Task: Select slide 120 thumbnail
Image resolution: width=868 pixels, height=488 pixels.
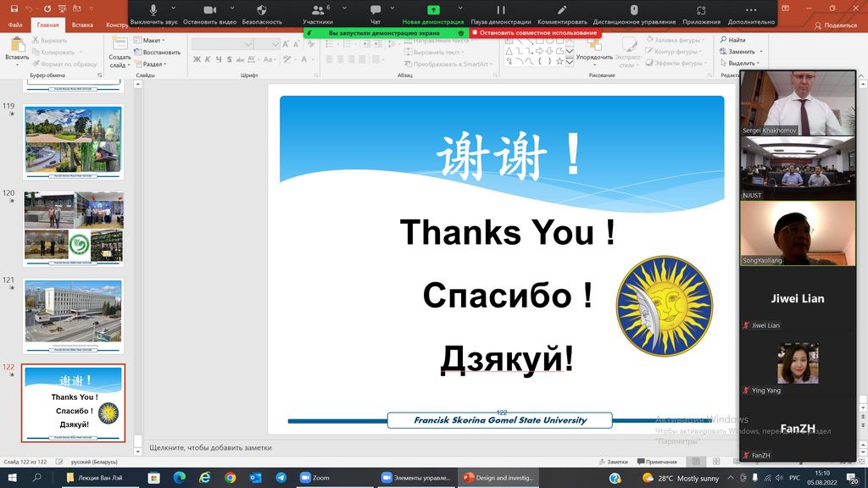Action: click(73, 229)
